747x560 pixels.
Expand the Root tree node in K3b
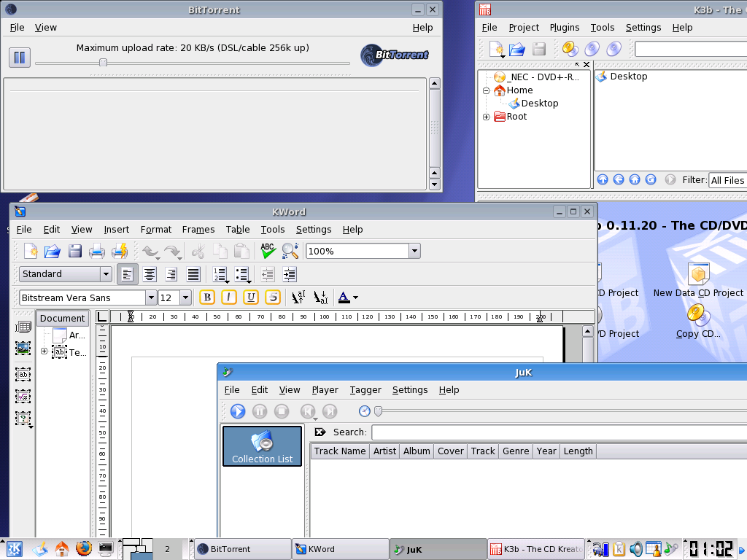[486, 117]
